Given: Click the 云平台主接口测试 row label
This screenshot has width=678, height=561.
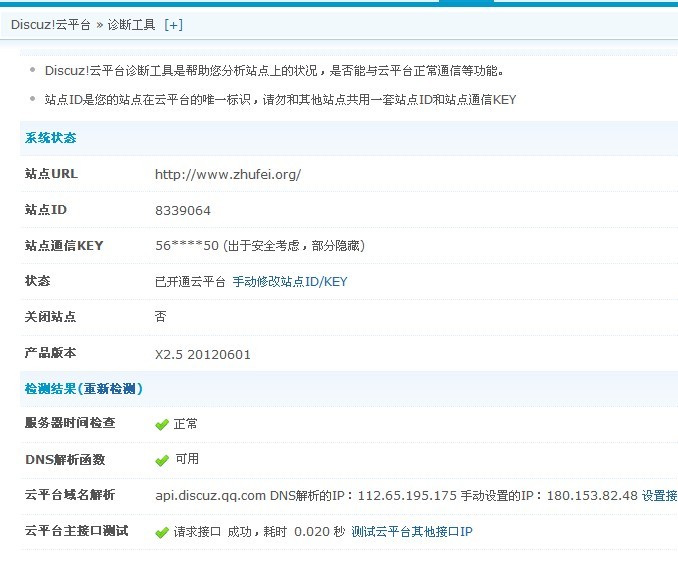Looking at the screenshot, I should pyautogui.click(x=76, y=531).
